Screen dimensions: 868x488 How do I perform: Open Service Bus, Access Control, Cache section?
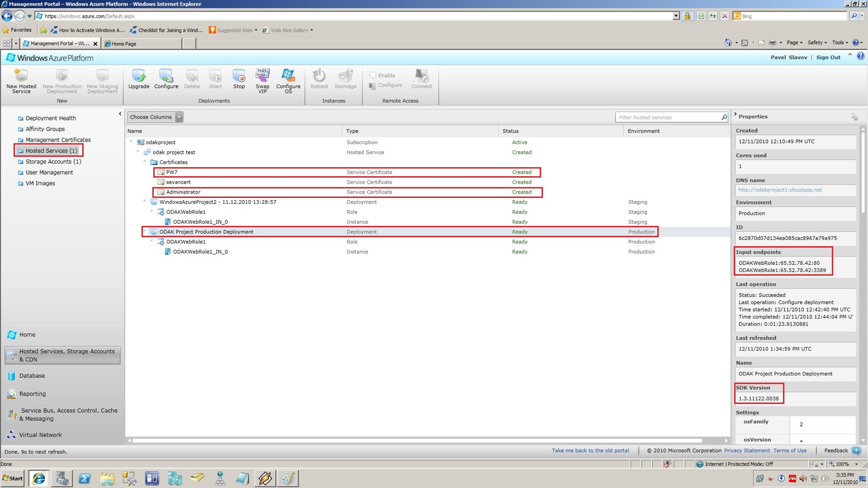(63, 415)
